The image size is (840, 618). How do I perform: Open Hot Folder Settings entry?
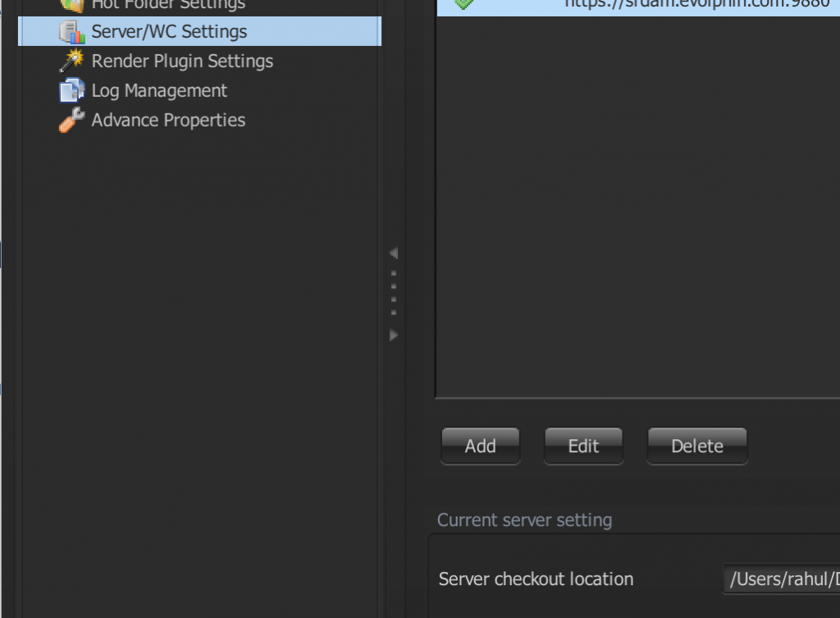(168, 5)
